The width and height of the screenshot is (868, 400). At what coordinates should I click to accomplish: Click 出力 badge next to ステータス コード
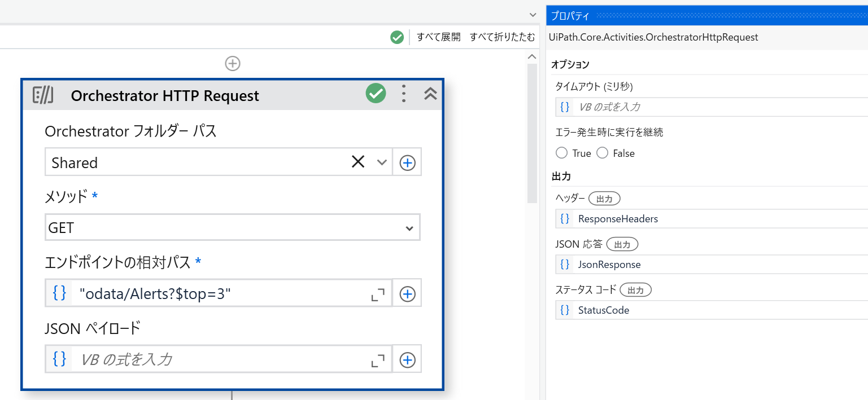tap(636, 290)
